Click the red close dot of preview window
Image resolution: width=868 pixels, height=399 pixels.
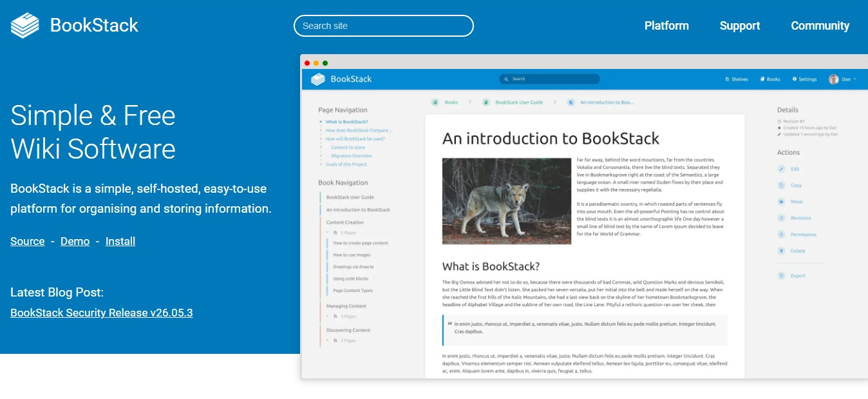point(307,63)
